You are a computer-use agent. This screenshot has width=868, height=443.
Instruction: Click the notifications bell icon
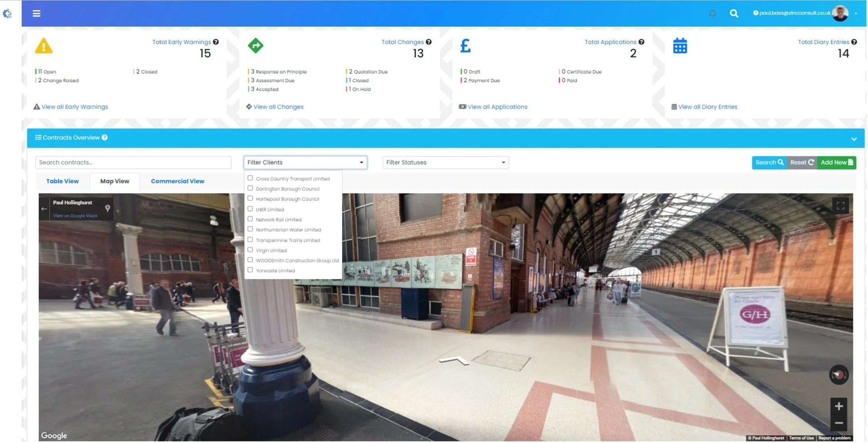[713, 13]
